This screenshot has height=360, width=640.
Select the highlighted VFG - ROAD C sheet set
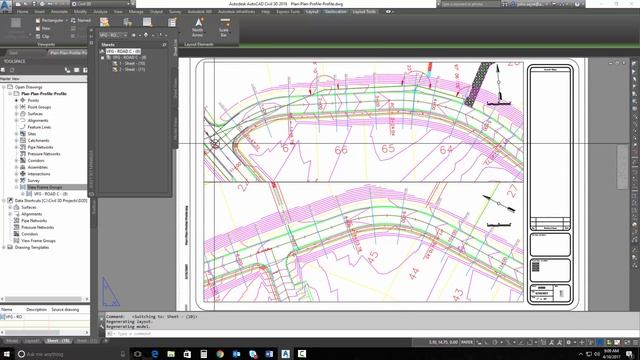(x=123, y=51)
